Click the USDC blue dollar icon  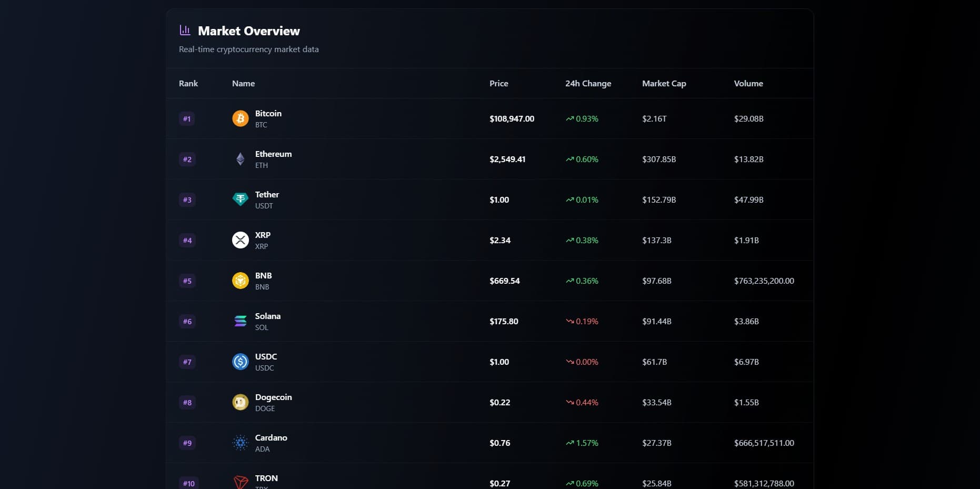pos(240,362)
